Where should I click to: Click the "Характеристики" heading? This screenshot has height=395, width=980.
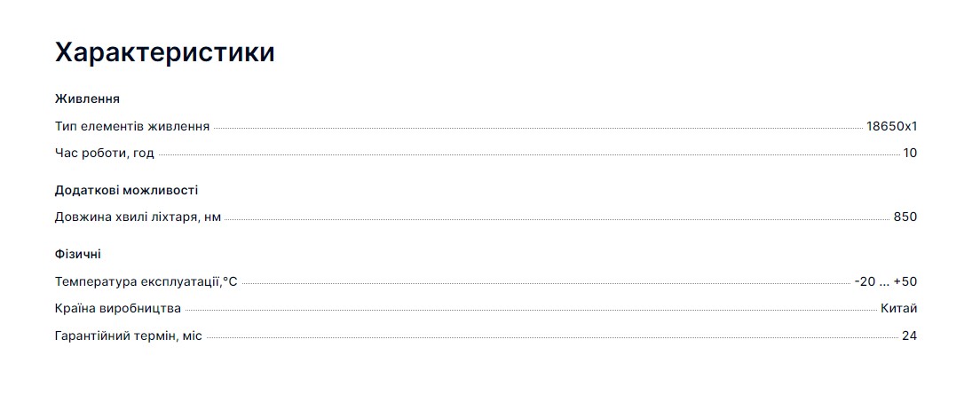point(164,52)
